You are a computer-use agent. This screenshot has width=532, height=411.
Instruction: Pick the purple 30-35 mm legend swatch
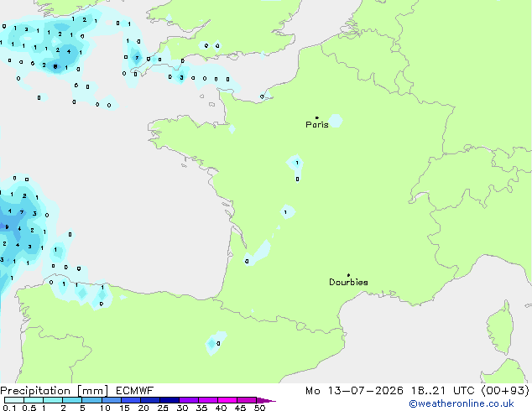189,400
